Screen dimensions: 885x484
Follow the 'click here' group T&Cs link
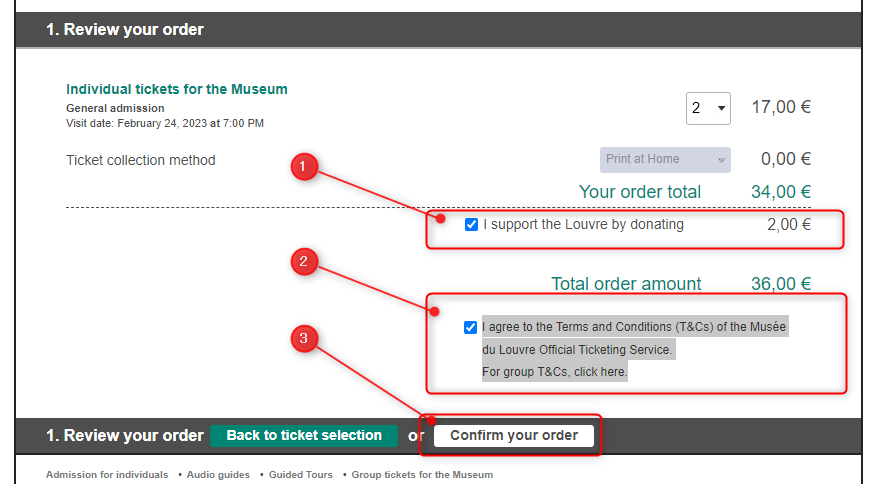(600, 372)
